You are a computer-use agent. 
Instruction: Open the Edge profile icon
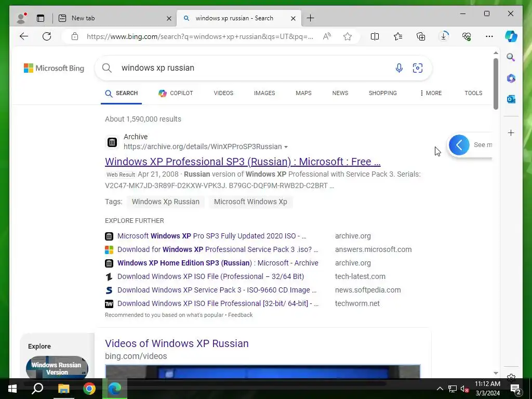[21, 18]
